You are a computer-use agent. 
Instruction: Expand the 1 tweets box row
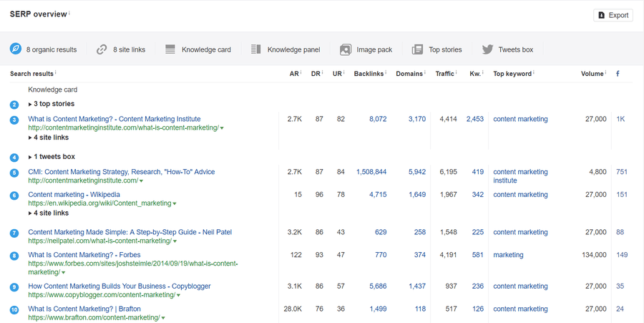tap(52, 157)
